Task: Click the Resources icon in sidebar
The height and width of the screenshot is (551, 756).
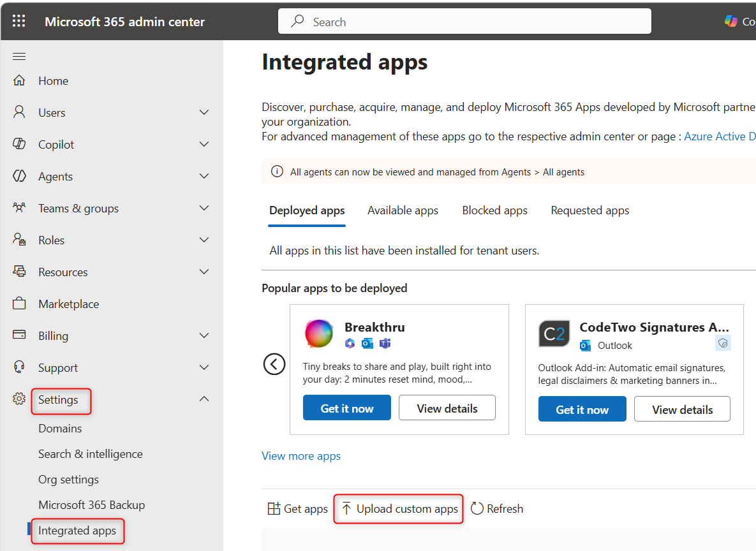Action: (19, 271)
